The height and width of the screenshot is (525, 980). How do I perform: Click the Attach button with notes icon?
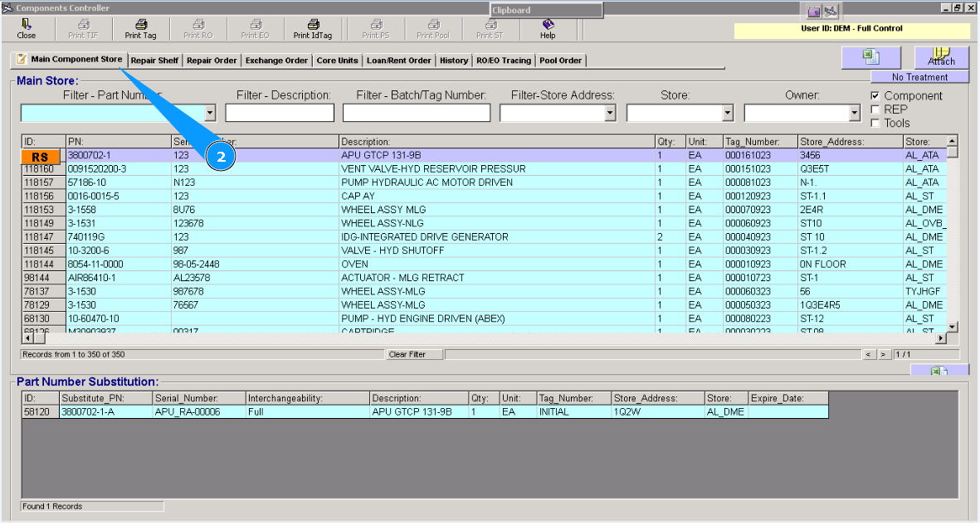click(x=941, y=57)
